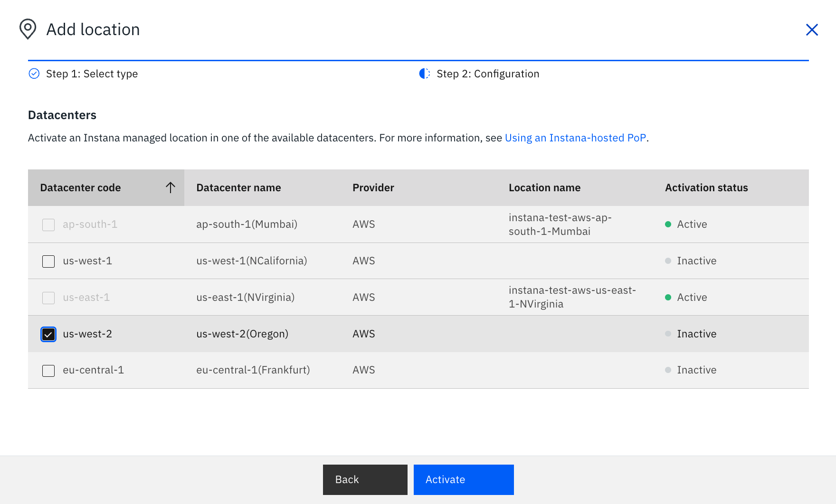Click us-west-1(NCalifornia) datacenter name
Screen dimensions: 836x504
pos(252,261)
